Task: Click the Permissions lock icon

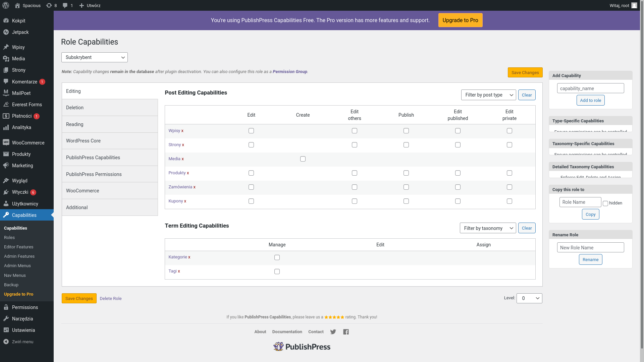Action: (6, 307)
